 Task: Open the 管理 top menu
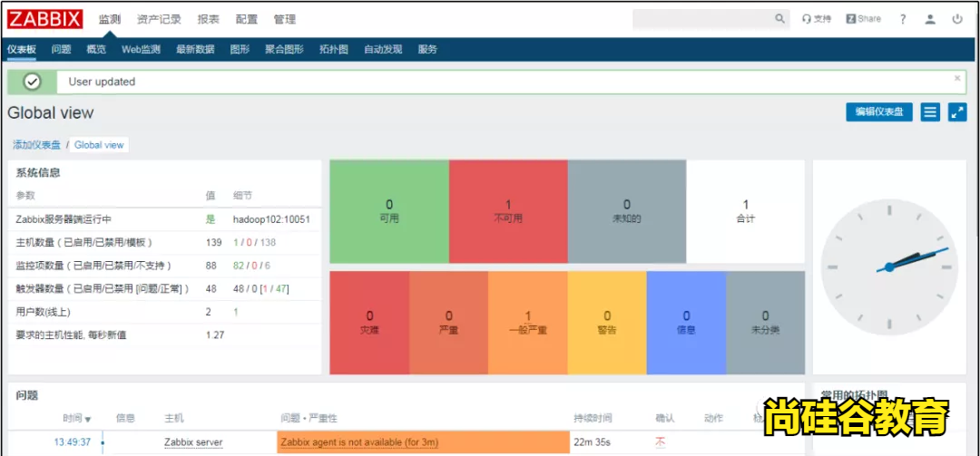tap(284, 19)
